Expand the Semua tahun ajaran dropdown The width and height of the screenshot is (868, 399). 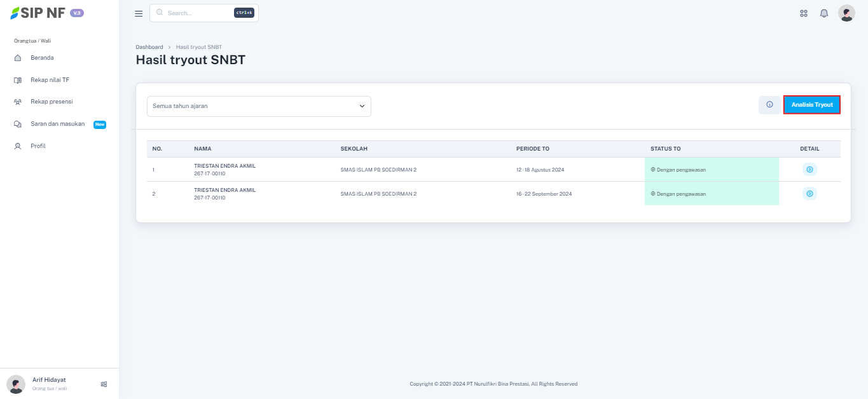pos(259,106)
